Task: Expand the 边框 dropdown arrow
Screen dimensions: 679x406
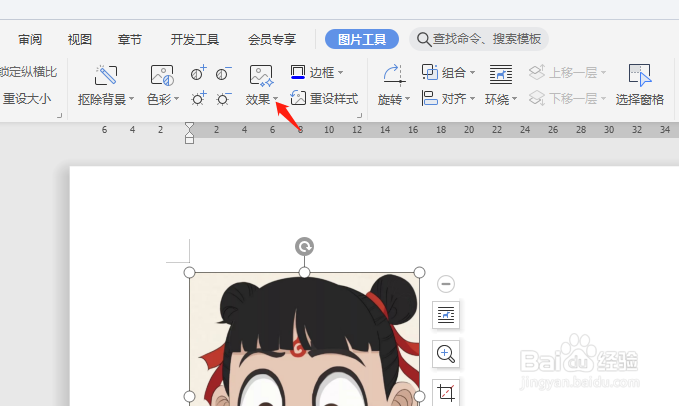Action: pyautogui.click(x=340, y=72)
